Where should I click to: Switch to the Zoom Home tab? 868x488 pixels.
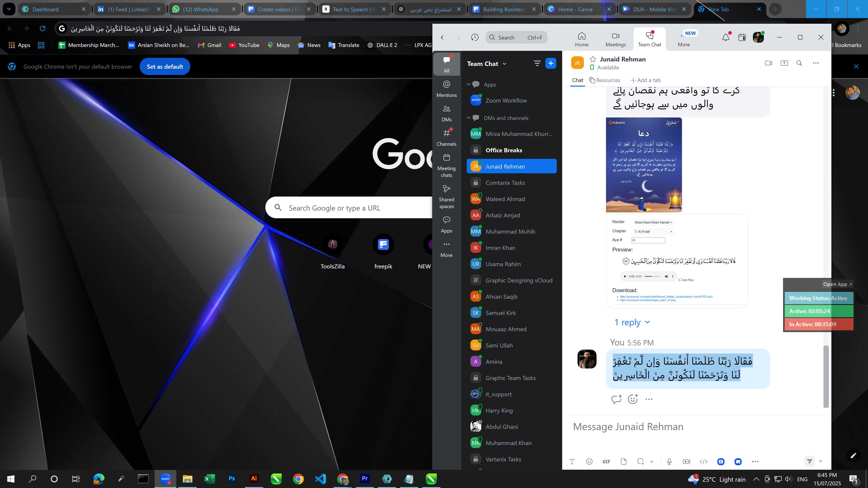(582, 40)
